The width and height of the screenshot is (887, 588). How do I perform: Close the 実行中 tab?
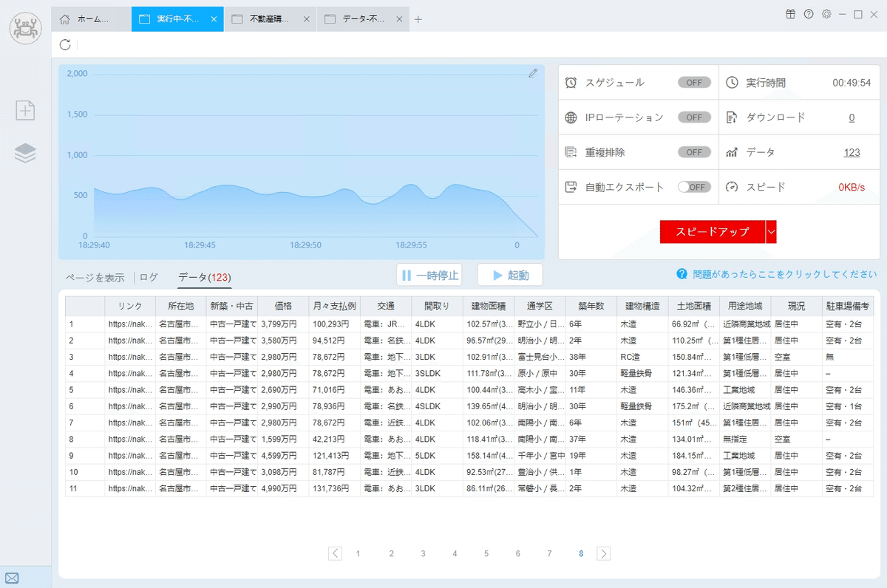point(214,19)
